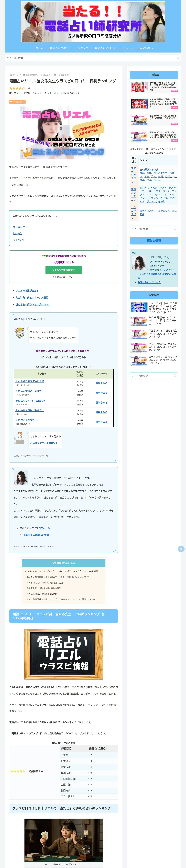Click the scroll-to-top arrow button
Image resolution: width=186 pixels, height=868 pixels.
pyautogui.click(x=181, y=549)
